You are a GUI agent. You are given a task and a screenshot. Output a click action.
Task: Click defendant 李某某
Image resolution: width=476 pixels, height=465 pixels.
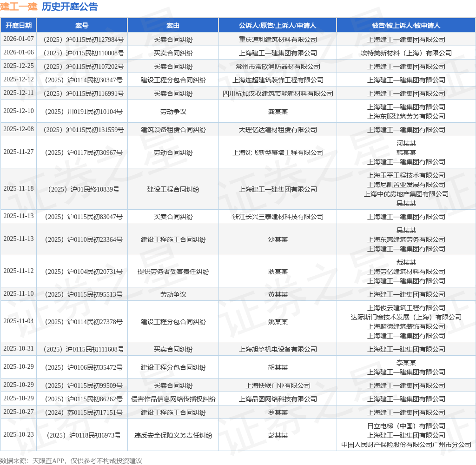pyautogui.click(x=406, y=363)
